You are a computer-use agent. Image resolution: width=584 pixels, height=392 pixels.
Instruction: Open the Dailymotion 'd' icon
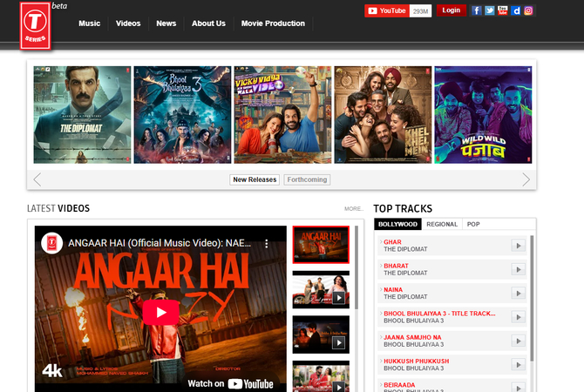515,10
